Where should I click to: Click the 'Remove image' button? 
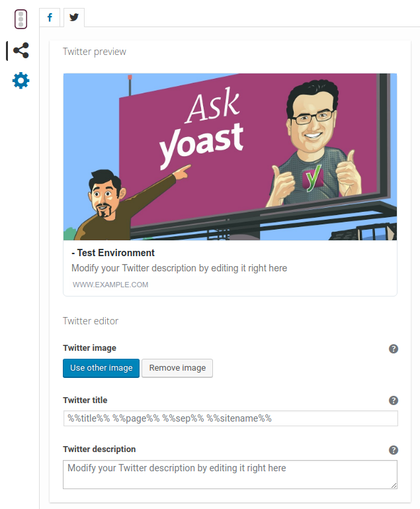point(177,368)
